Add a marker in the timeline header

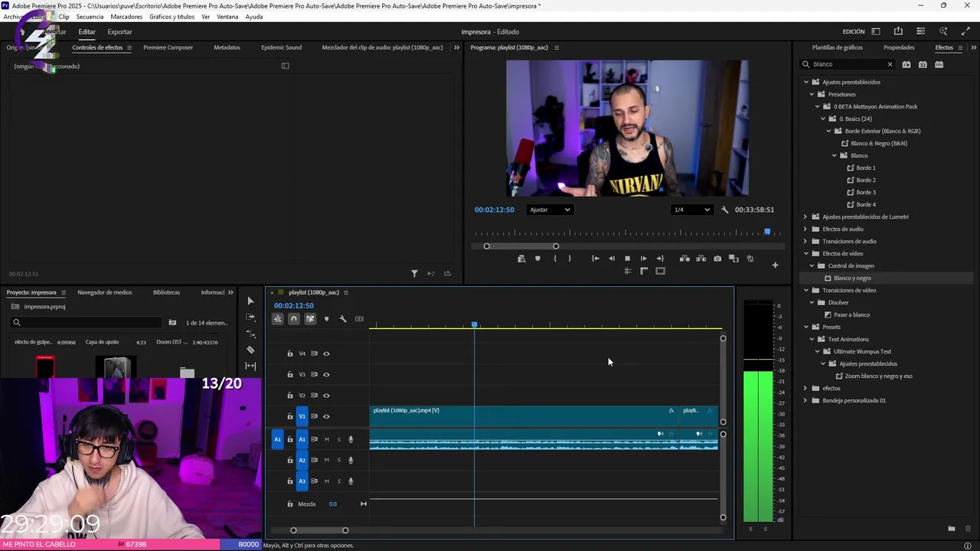[326, 319]
